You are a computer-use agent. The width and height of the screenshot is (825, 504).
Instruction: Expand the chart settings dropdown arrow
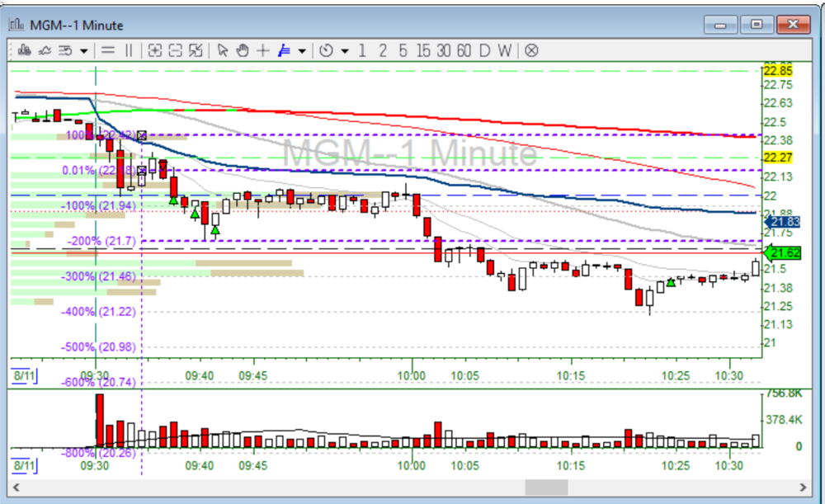click(83, 51)
